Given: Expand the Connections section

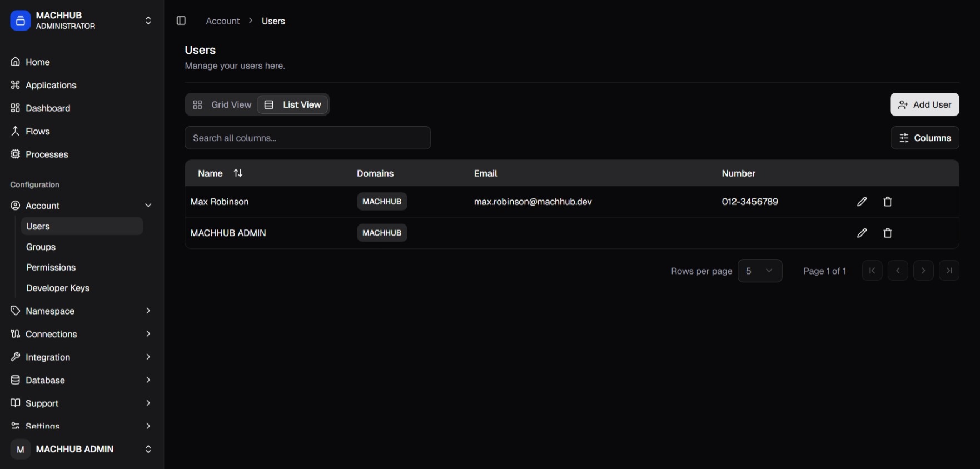Looking at the screenshot, I should coord(81,334).
